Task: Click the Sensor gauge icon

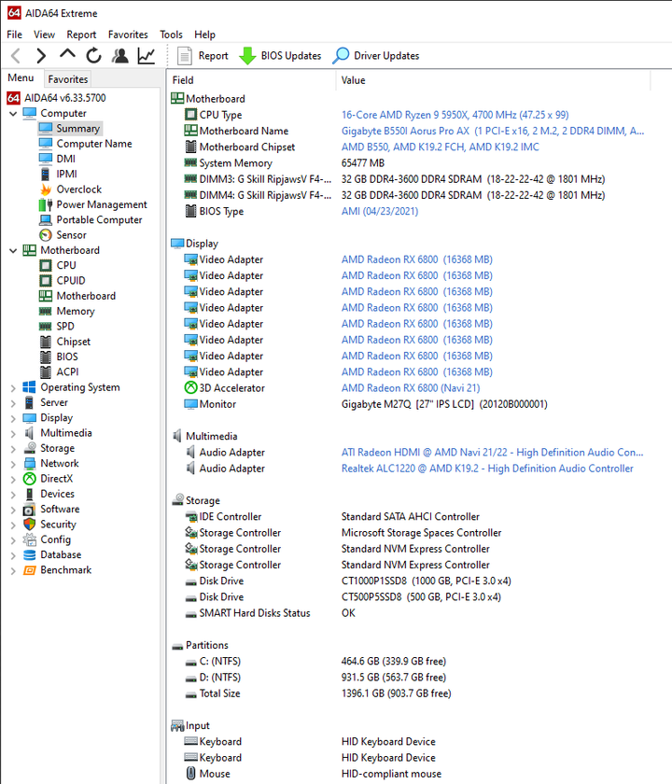Action: [x=46, y=235]
